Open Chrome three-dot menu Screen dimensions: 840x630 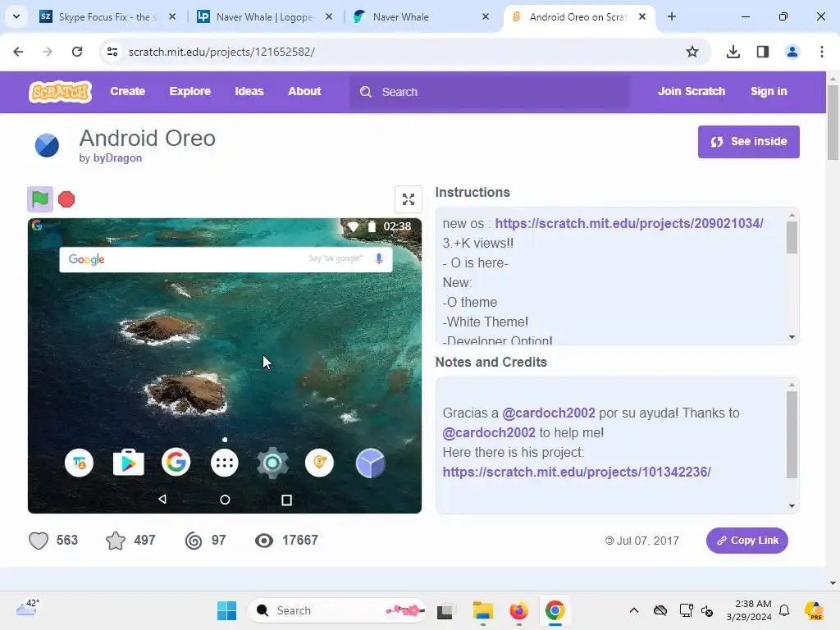pyautogui.click(x=822, y=52)
